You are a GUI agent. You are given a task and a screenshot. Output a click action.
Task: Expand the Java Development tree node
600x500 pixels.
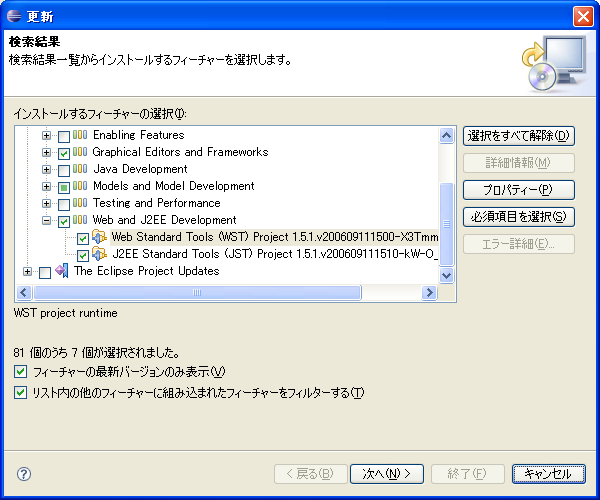pos(46,170)
